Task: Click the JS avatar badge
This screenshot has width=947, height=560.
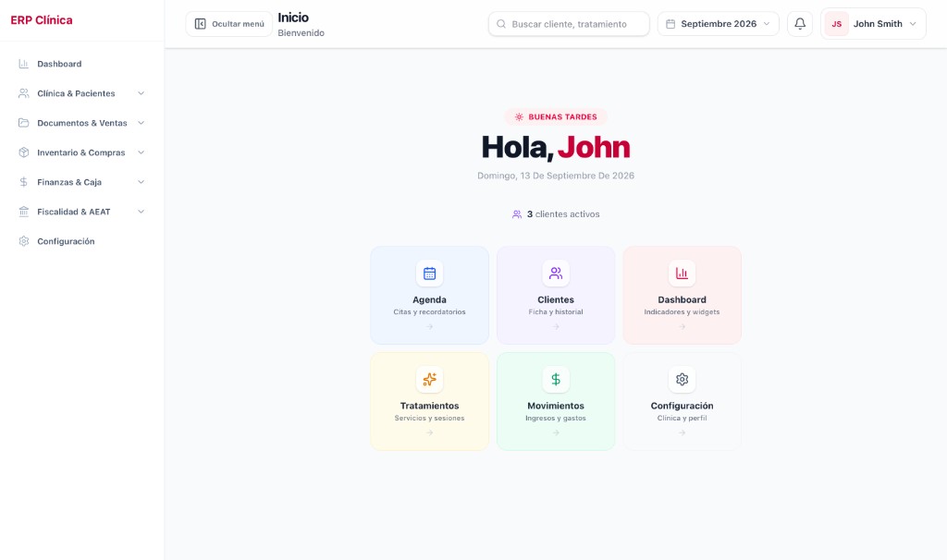Action: 836,24
